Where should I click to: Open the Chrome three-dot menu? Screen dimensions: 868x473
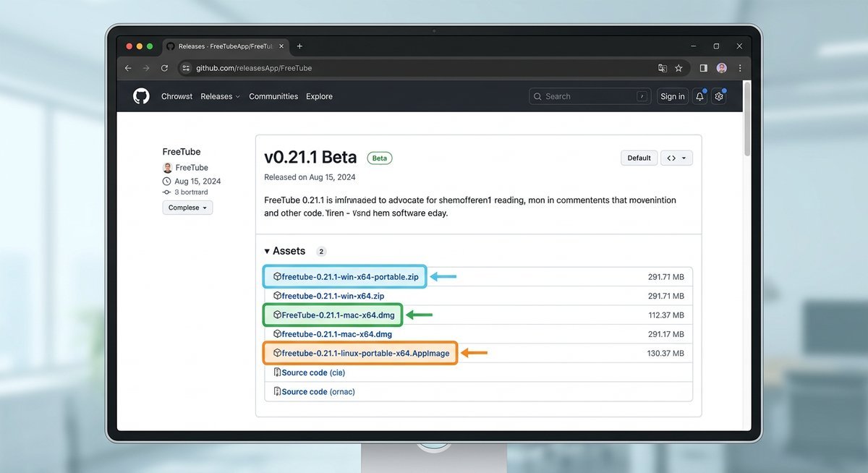click(x=739, y=68)
